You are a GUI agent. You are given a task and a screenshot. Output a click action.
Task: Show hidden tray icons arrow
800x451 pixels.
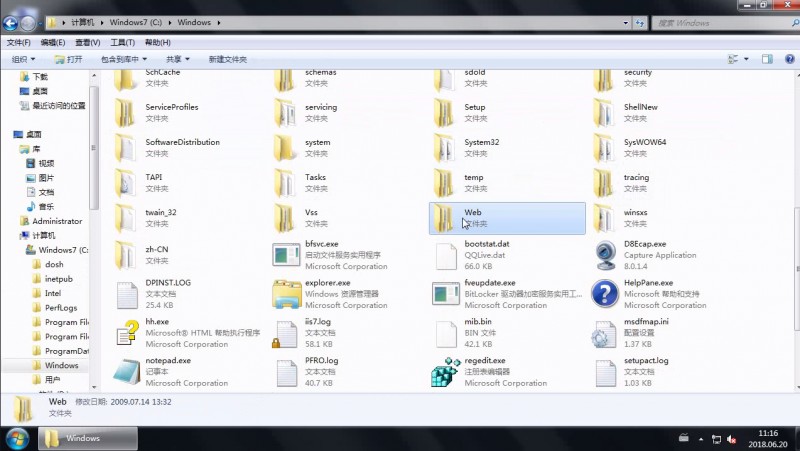coord(701,439)
